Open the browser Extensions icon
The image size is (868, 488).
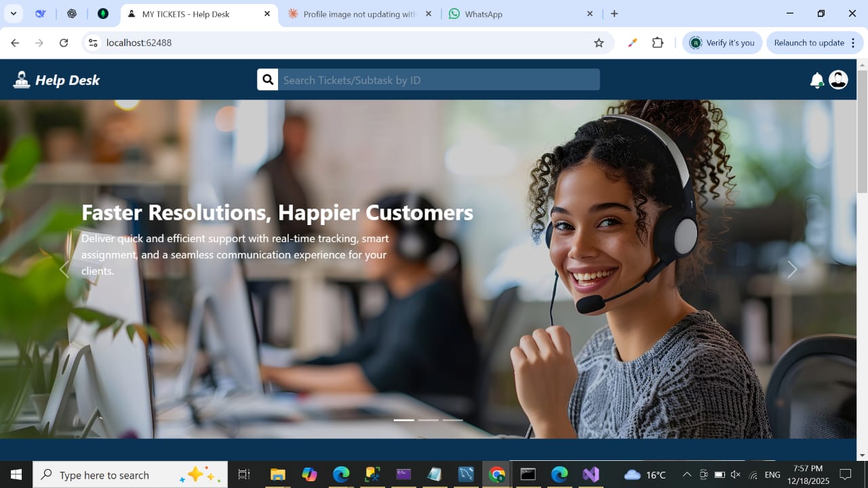pyautogui.click(x=657, y=43)
